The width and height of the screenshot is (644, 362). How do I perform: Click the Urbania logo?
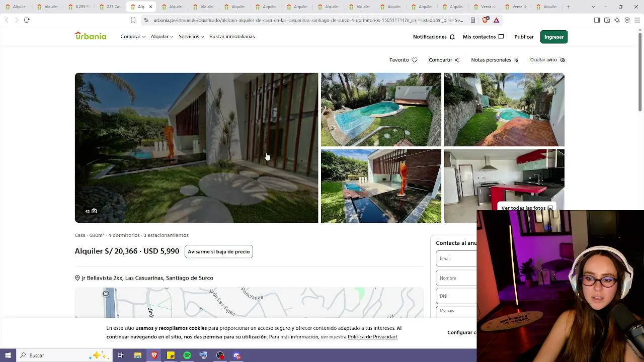point(91,36)
